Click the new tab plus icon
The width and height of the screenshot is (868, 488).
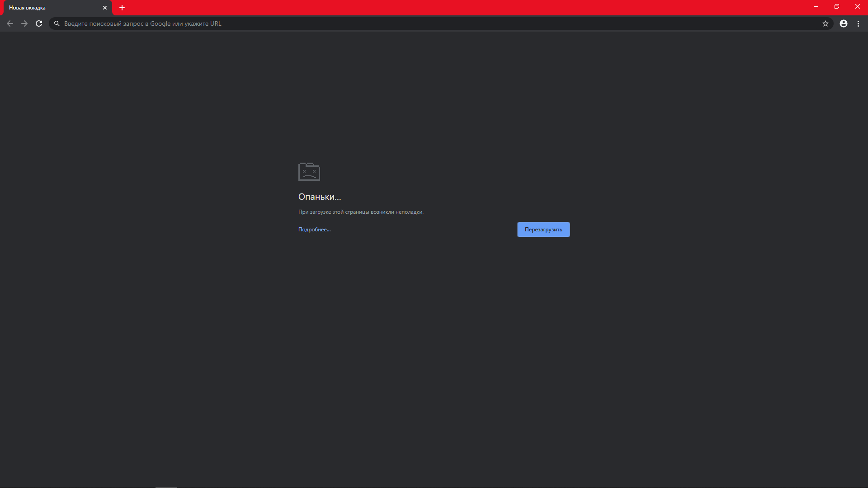coord(122,7)
